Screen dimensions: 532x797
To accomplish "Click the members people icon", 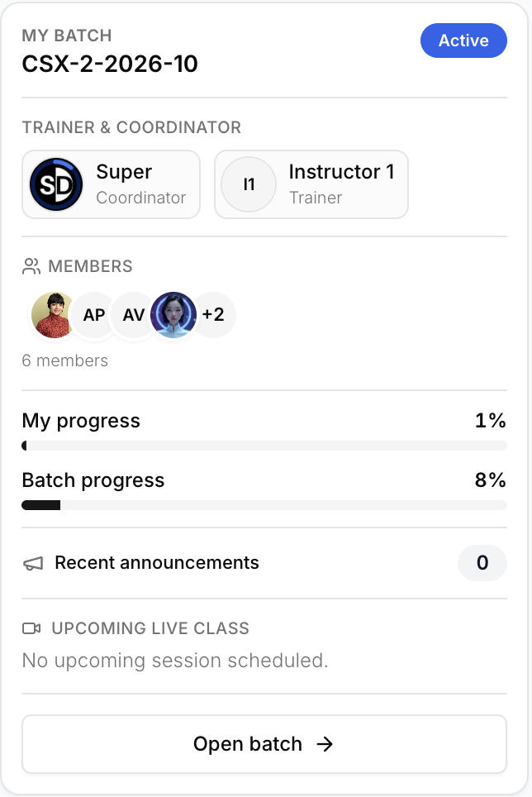I will point(31,266).
